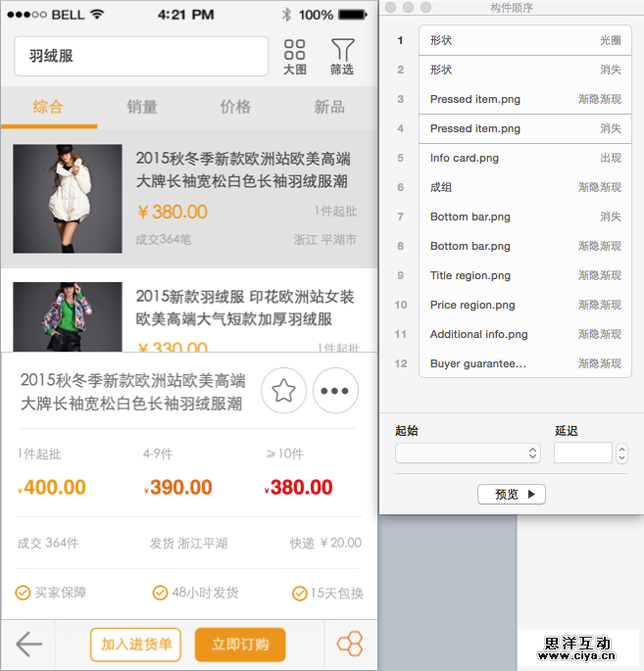Select the Price region.png row
Viewport: 644px width, 671px height.
pyautogui.click(x=525, y=305)
